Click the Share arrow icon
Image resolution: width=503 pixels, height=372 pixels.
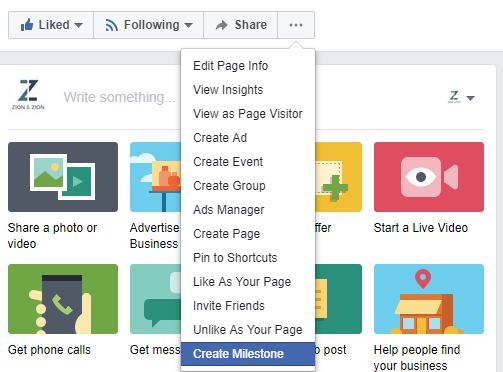pyautogui.click(x=222, y=25)
